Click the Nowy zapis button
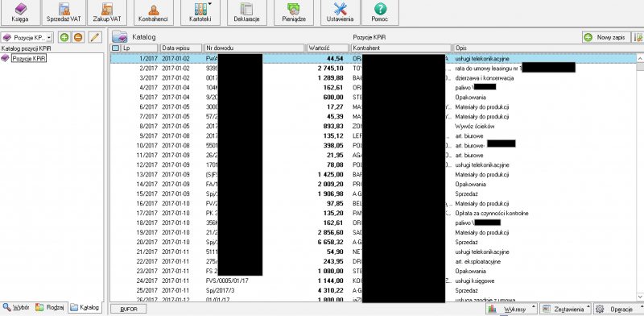The height and width of the screenshot is (316, 644). pos(606,37)
